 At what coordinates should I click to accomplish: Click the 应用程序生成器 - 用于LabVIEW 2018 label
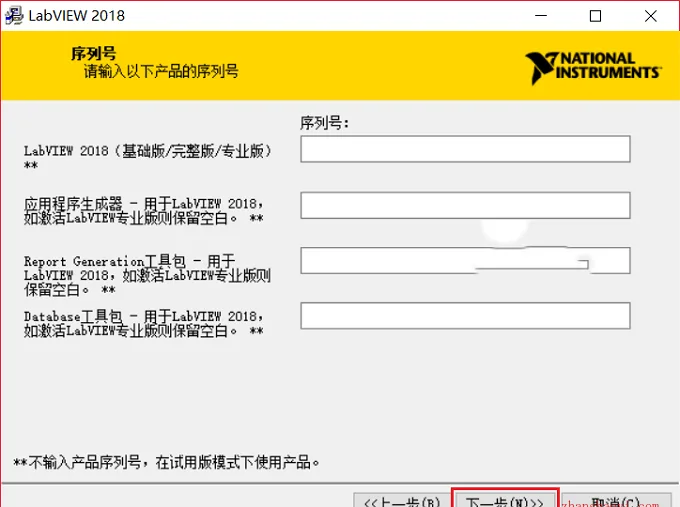click(144, 211)
